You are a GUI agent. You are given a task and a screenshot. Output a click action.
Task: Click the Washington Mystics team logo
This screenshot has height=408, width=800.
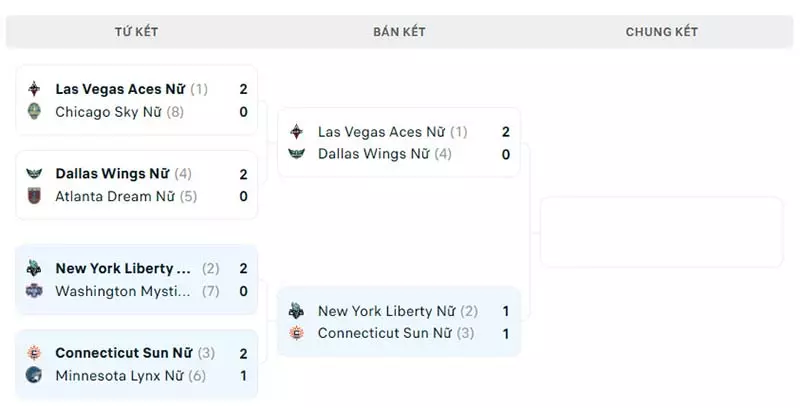point(34,291)
